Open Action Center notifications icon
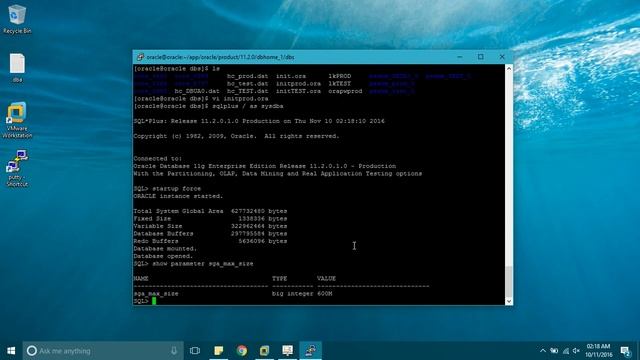The image size is (640, 360). 625,351
